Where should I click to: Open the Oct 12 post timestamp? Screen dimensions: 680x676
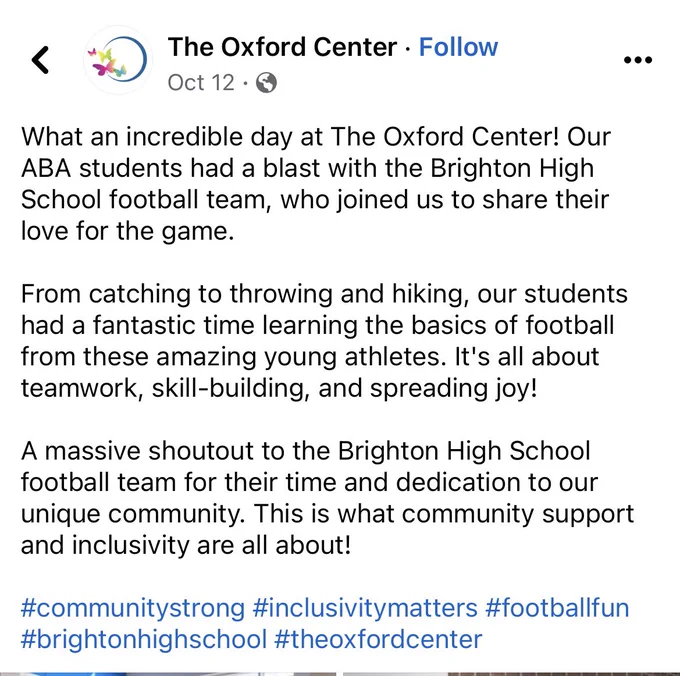201,82
